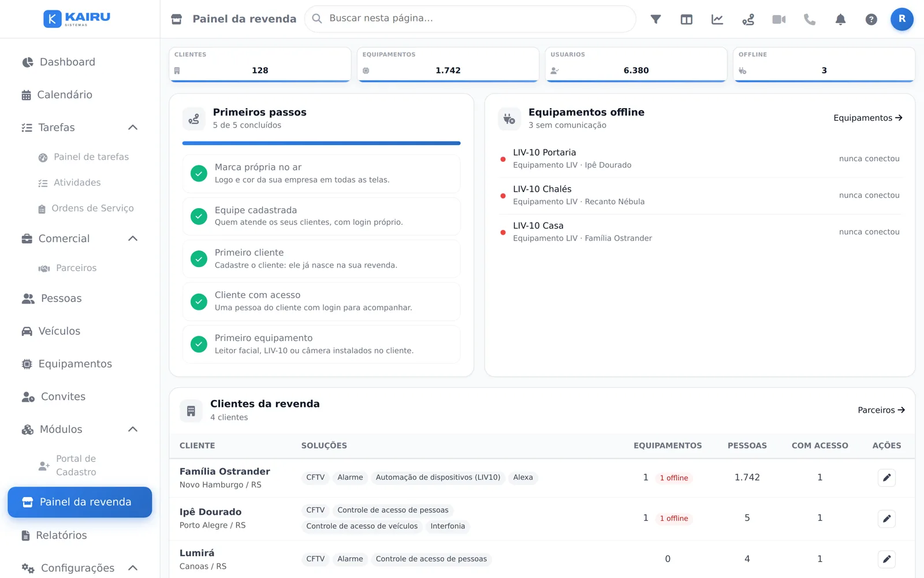Click the Kairu Sistemas logo
924x578 pixels.
click(77, 18)
